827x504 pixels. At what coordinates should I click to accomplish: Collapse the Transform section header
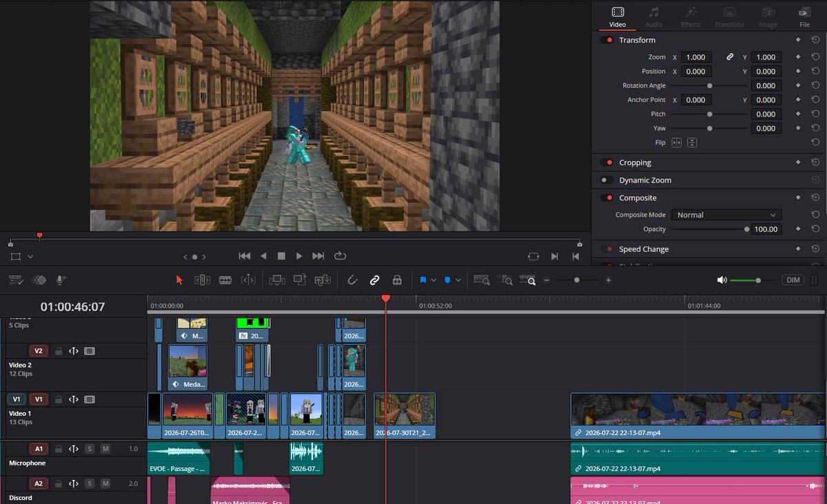click(x=637, y=40)
